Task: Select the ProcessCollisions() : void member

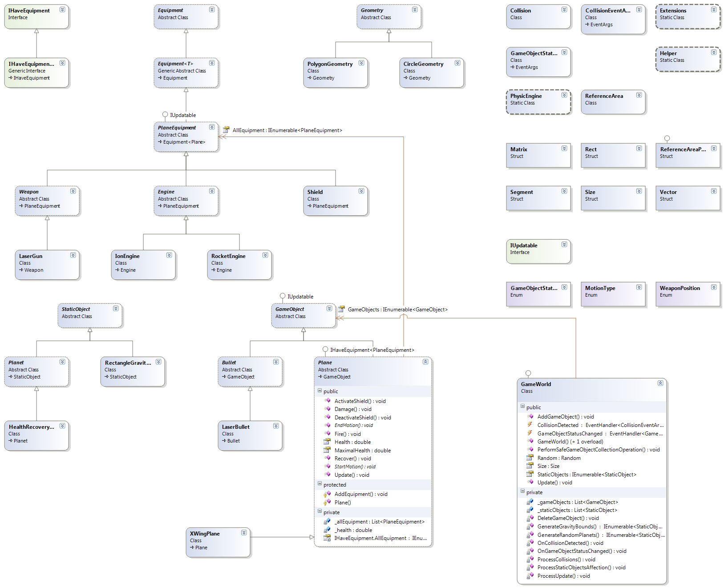Action: pyautogui.click(x=566, y=560)
